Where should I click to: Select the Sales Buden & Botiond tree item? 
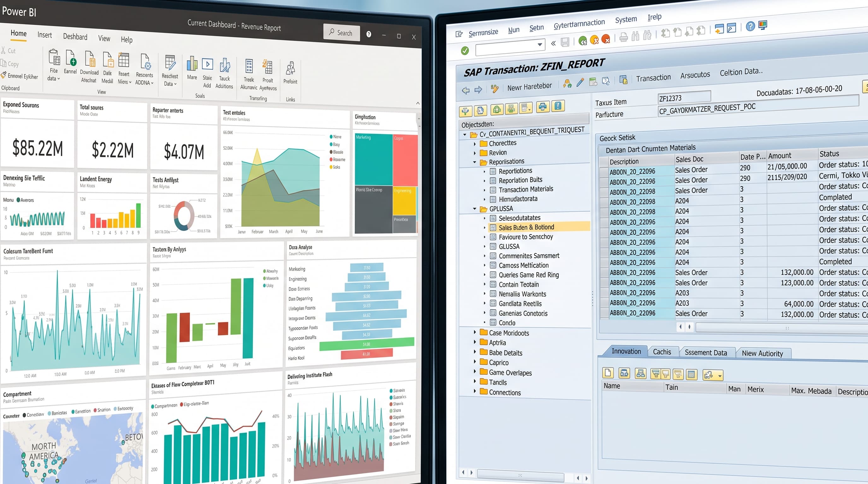point(539,227)
